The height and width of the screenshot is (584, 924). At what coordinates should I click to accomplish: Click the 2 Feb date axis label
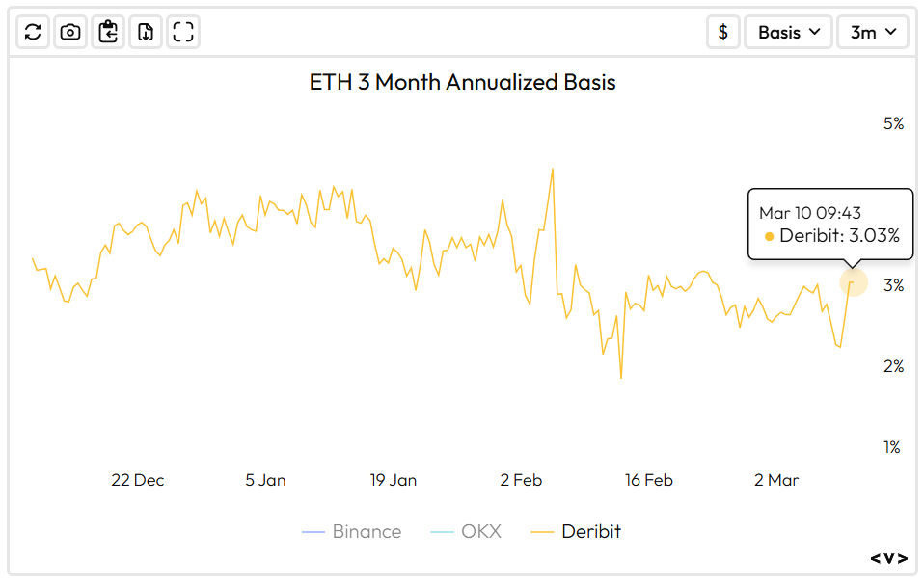521,480
